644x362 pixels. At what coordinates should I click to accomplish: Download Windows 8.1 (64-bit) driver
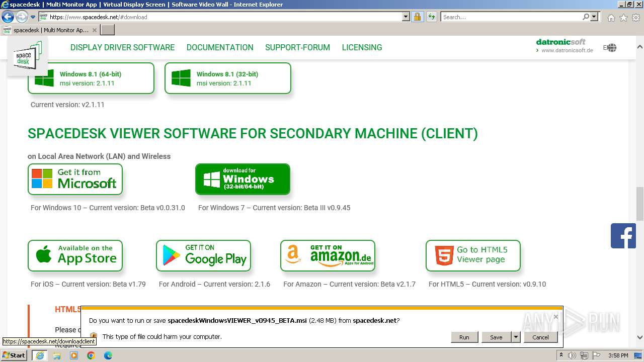point(91,78)
